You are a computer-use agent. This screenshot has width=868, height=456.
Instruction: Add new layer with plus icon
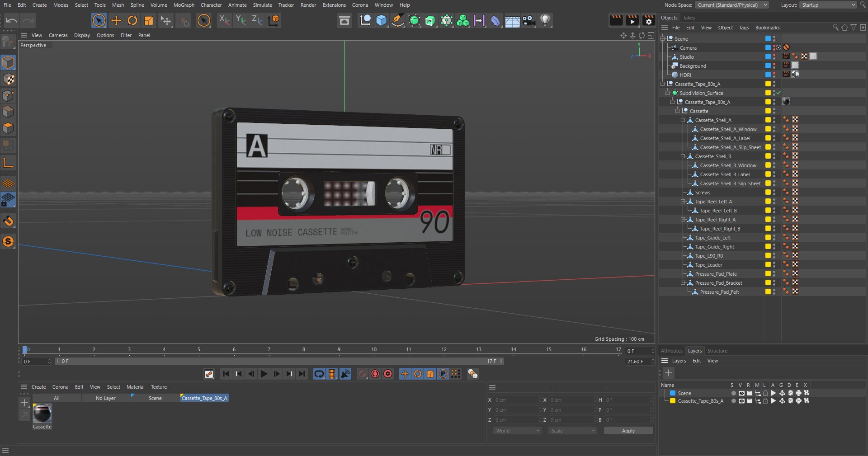pyautogui.click(x=669, y=373)
